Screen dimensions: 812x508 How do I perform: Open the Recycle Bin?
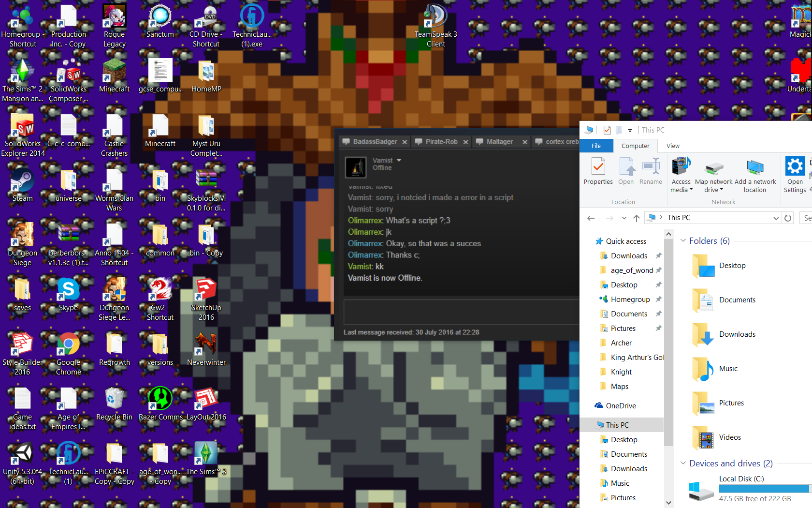click(115, 404)
